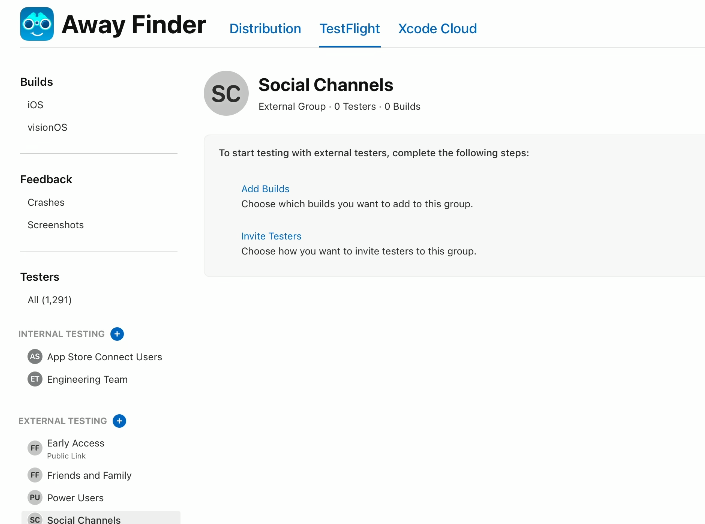Select Friends and Family group
The width and height of the screenshot is (705, 524).
(89, 475)
